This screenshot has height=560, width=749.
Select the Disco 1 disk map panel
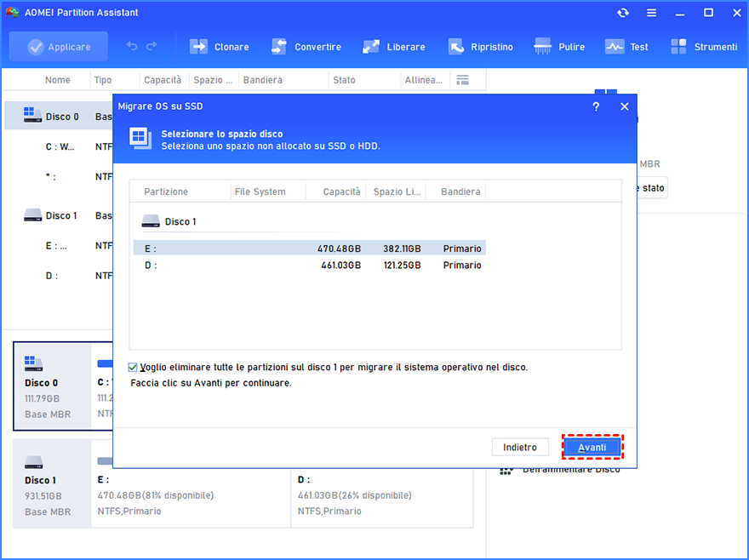[52, 483]
